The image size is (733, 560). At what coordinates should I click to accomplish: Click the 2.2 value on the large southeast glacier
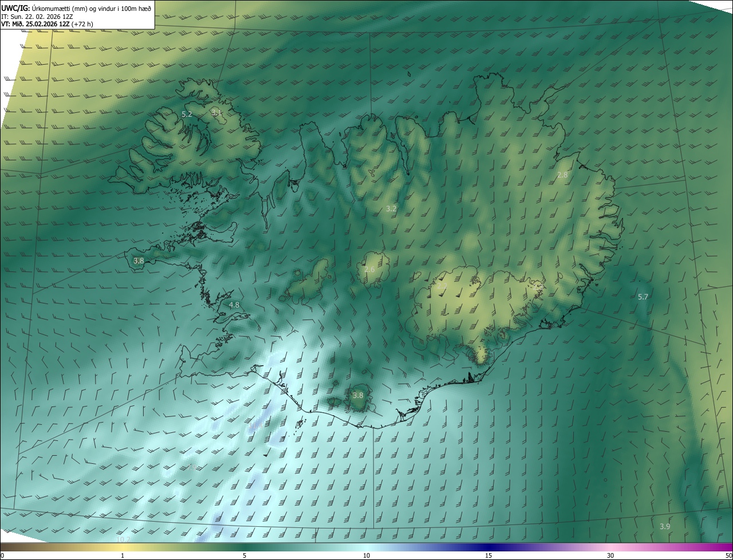pos(443,285)
